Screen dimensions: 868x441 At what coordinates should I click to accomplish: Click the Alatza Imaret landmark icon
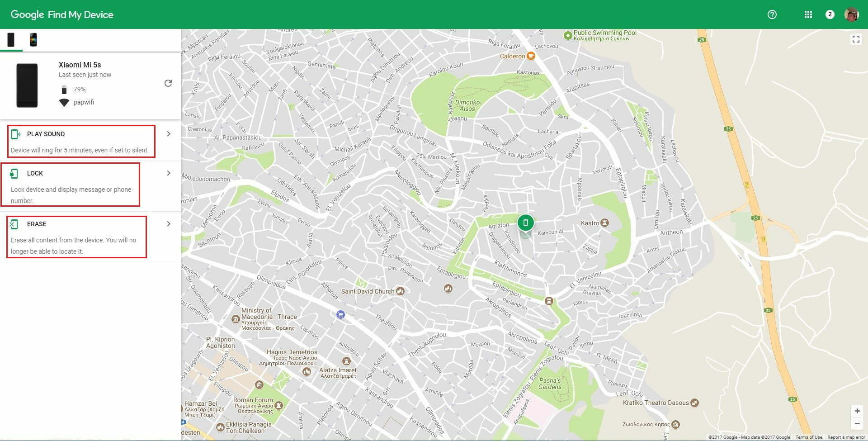tap(347, 361)
